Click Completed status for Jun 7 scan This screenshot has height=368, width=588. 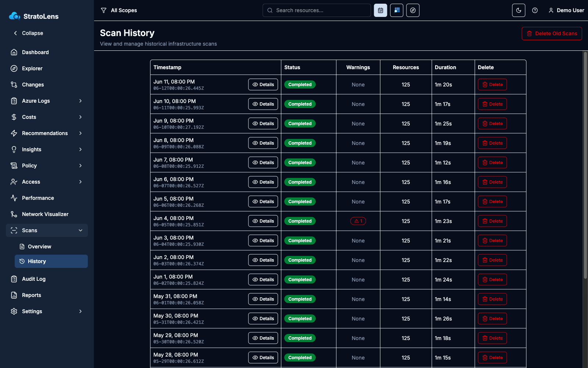click(300, 163)
